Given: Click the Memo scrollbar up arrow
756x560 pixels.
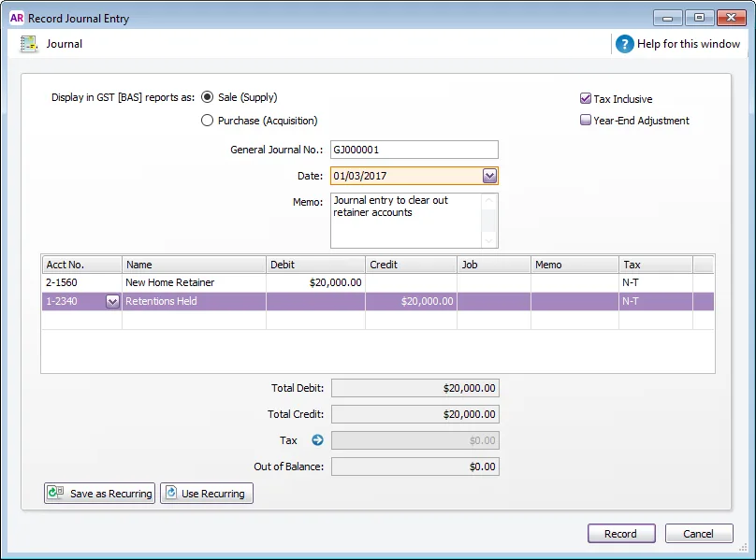Looking at the screenshot, I should [489, 200].
